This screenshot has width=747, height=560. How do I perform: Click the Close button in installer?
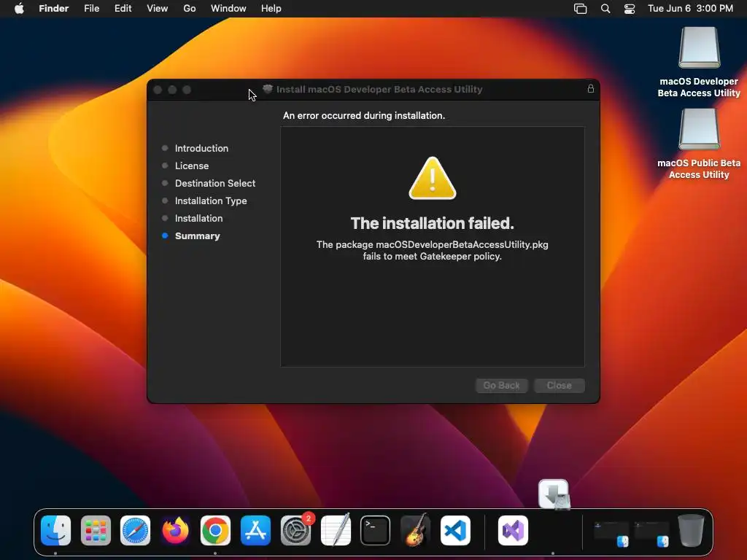tap(560, 385)
